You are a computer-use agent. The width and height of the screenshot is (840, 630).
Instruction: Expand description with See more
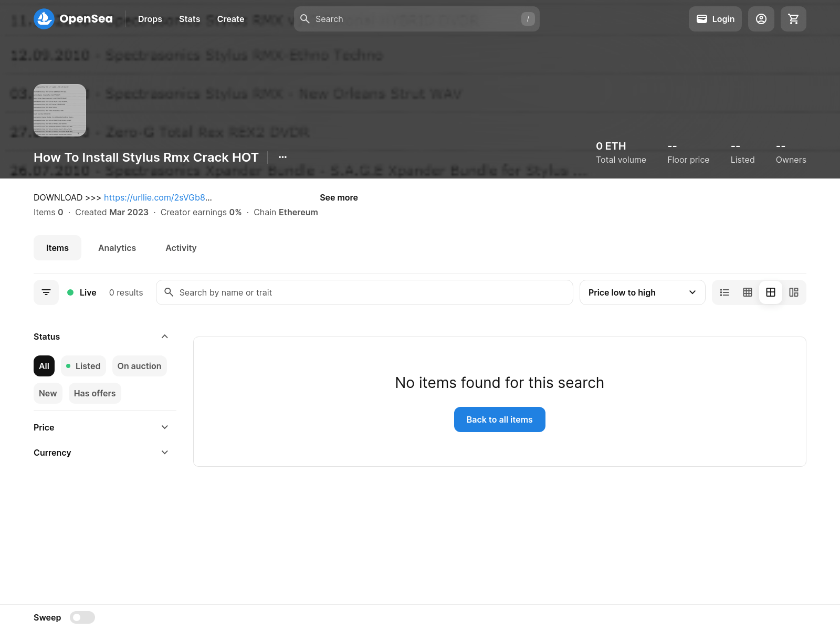[339, 197]
